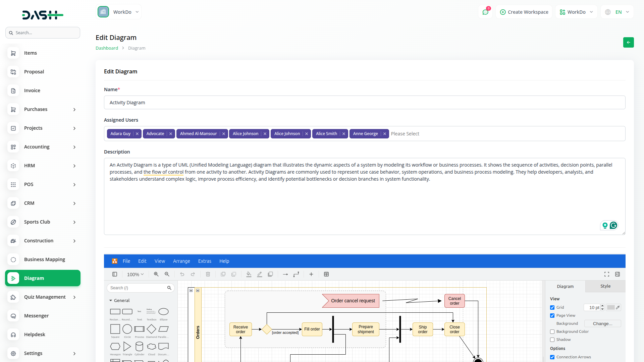Open the messages chat icon in header
The height and width of the screenshot is (362, 644).
[x=485, y=12]
